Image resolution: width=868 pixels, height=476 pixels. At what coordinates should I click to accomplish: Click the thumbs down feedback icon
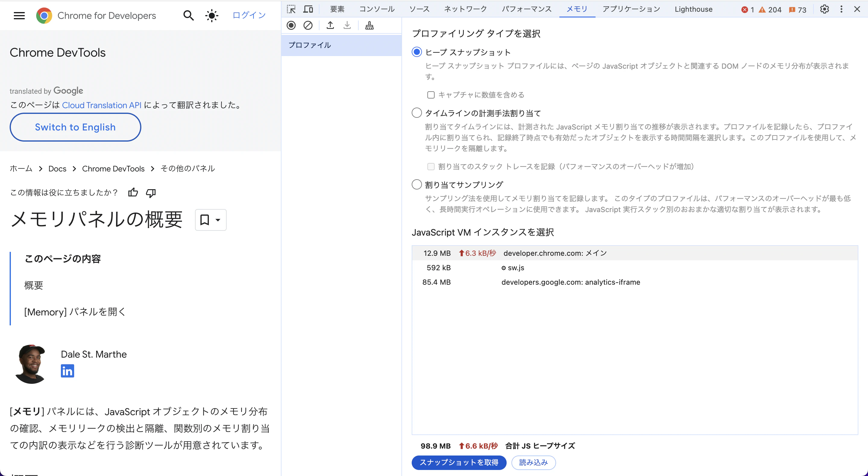pyautogui.click(x=151, y=193)
